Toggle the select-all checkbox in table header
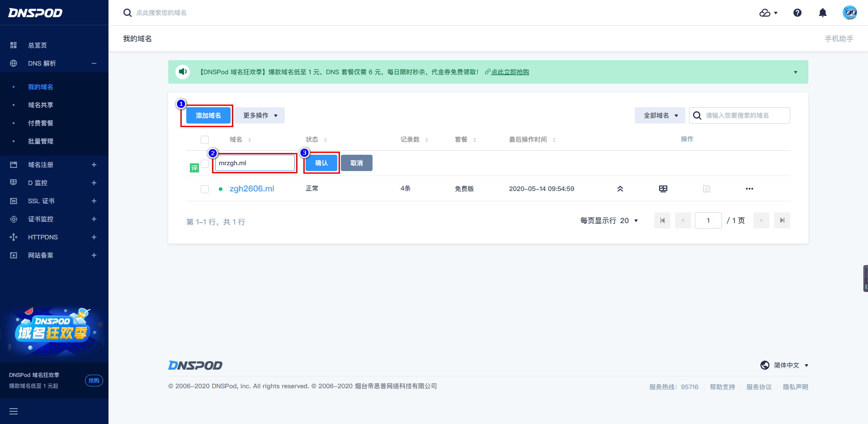 tap(205, 139)
